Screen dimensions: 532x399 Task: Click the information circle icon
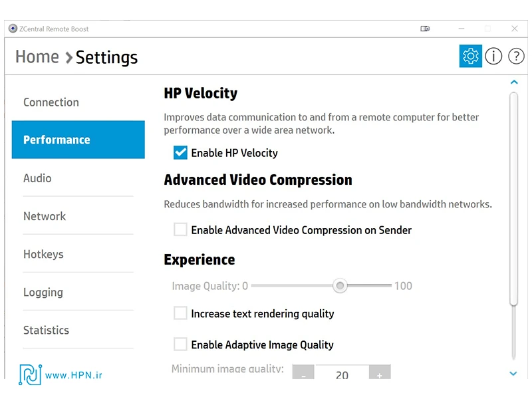pos(493,57)
